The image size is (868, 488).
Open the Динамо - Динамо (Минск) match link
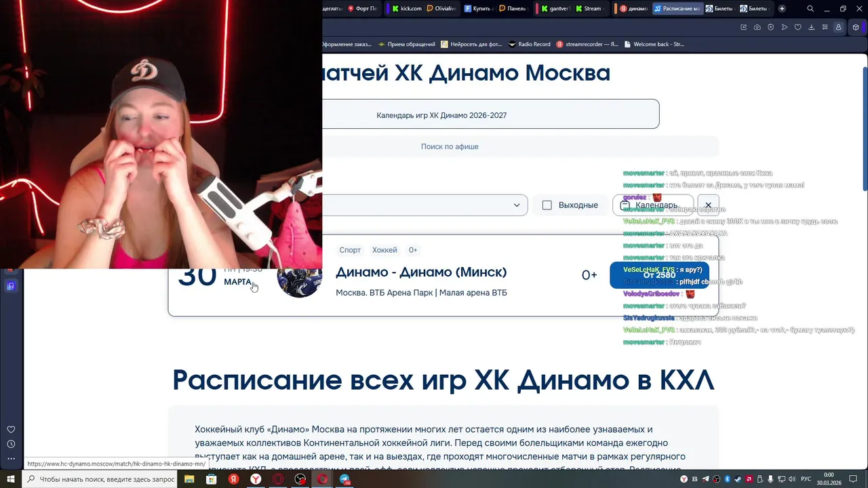tap(421, 272)
